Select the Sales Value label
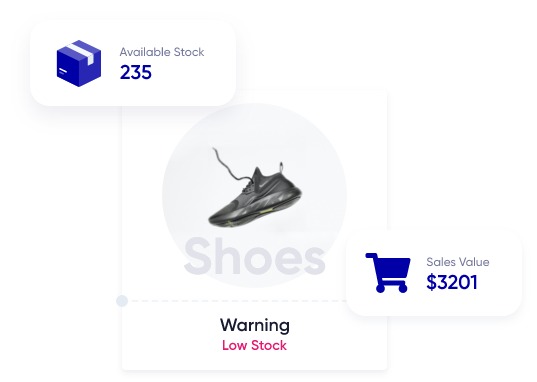This screenshot has width=537, height=382. point(458,262)
